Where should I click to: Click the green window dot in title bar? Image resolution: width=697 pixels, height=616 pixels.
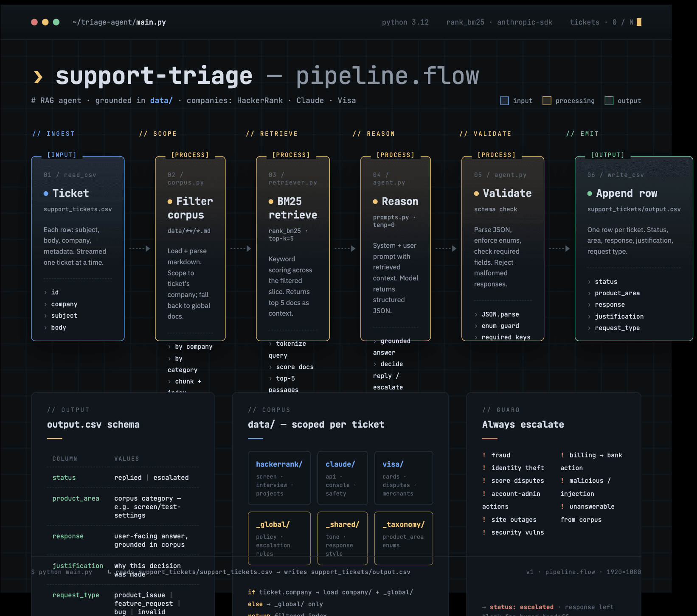(56, 22)
